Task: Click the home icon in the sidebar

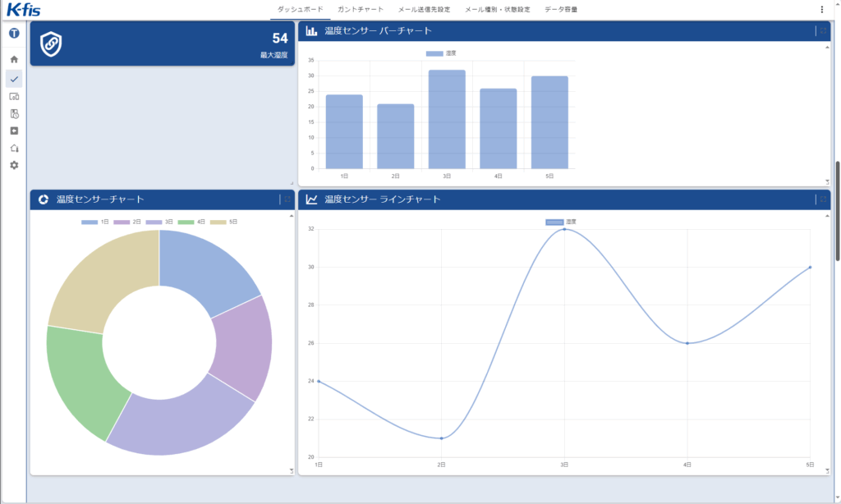Action: (x=14, y=59)
